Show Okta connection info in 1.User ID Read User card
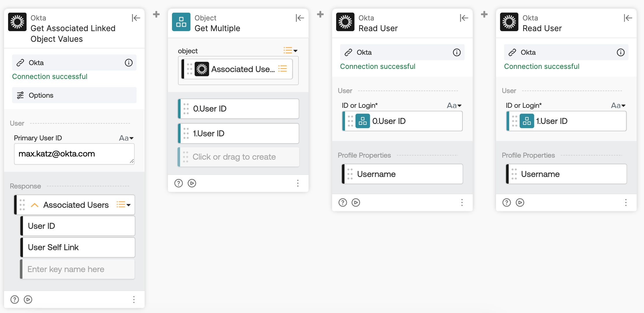 click(x=621, y=52)
